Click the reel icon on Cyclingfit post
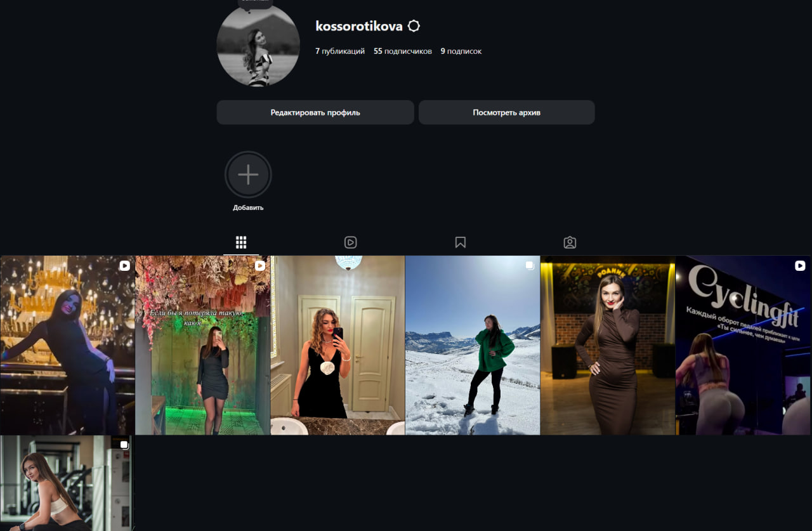812x531 pixels. point(800,266)
